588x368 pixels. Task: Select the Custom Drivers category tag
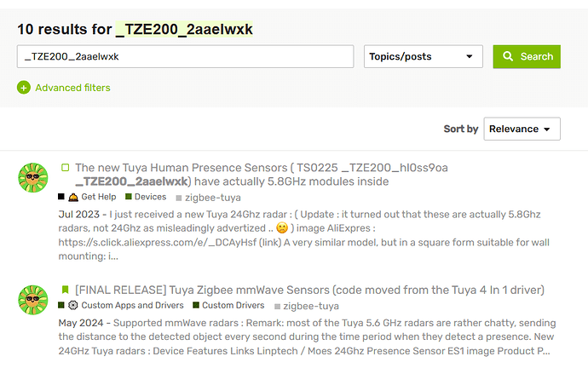coord(233,305)
